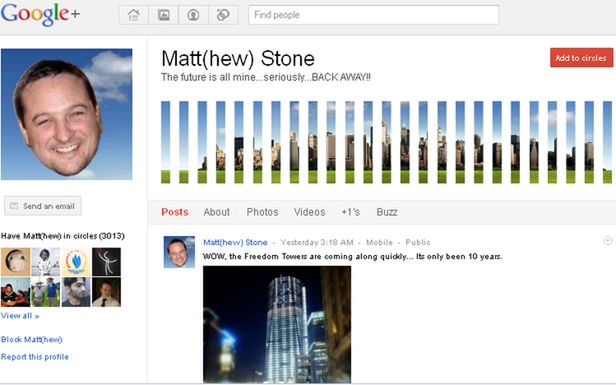The height and width of the screenshot is (385, 616).
Task: Switch to the Buzz tab
Action: coord(387,212)
